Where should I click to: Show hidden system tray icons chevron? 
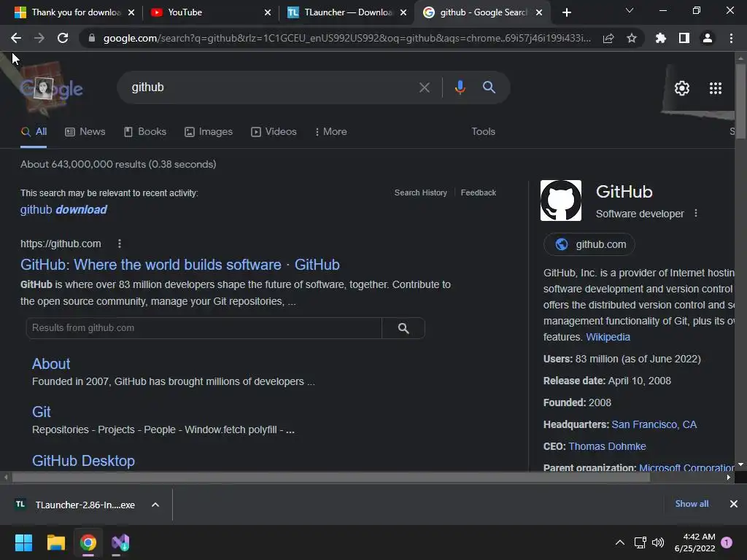(x=620, y=542)
